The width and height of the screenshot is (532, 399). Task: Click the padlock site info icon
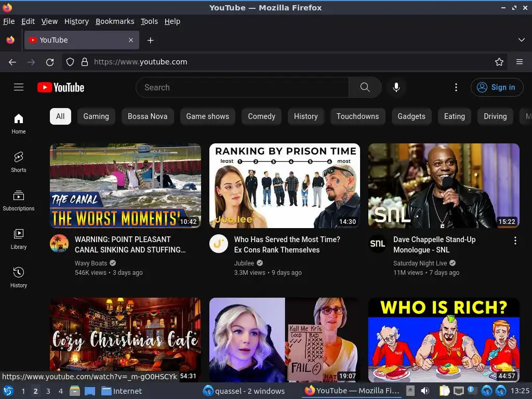pyautogui.click(x=85, y=62)
